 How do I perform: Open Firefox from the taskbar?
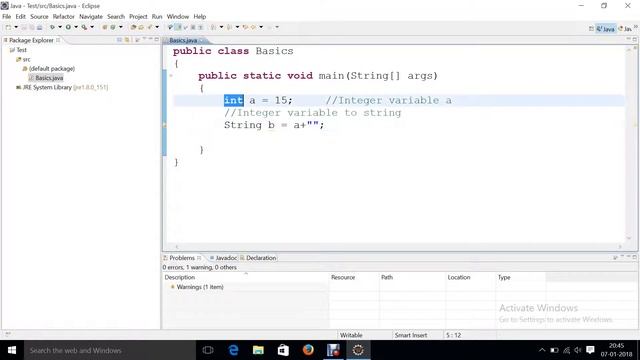pos(308,350)
